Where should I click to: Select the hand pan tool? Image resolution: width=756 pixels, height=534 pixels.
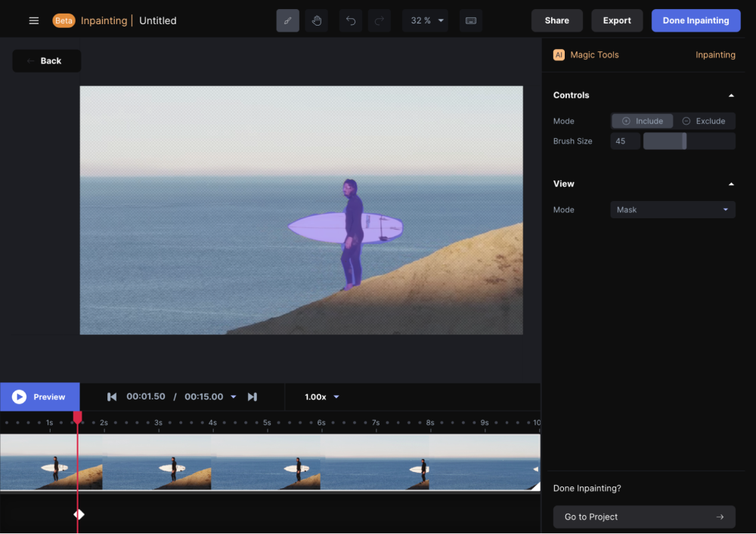317,20
